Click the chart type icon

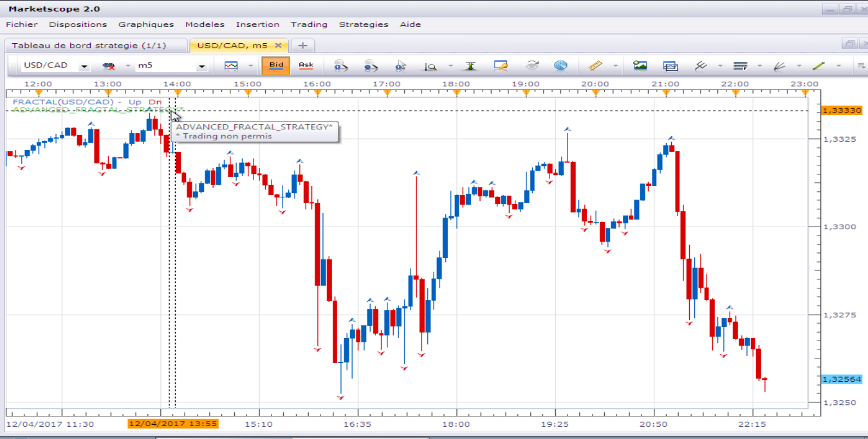231,66
